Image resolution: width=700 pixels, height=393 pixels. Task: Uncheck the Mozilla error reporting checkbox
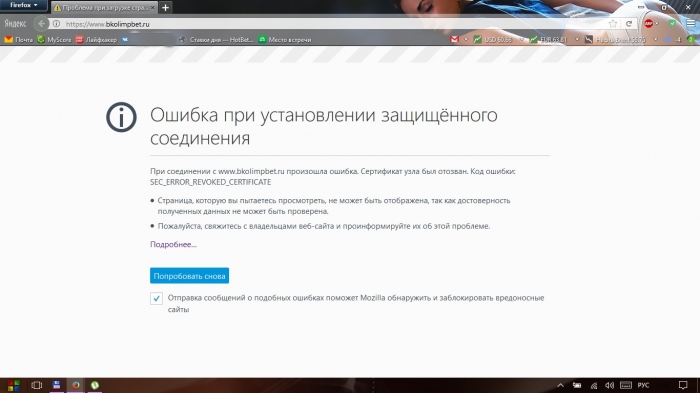[x=156, y=298]
